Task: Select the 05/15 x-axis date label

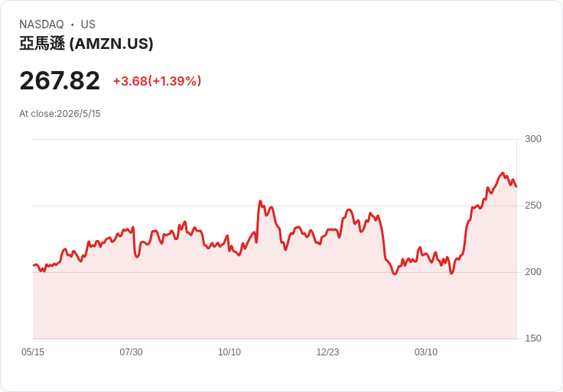Action: pos(33,352)
